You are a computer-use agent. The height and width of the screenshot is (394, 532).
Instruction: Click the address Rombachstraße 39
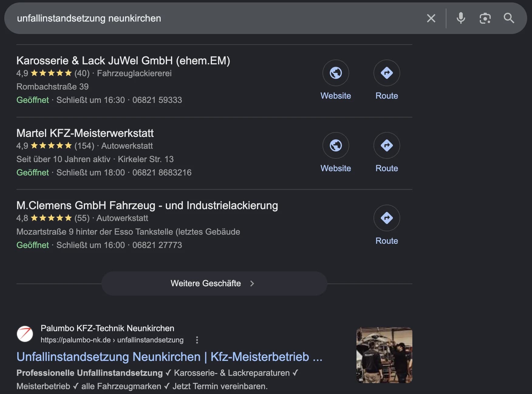click(x=53, y=87)
